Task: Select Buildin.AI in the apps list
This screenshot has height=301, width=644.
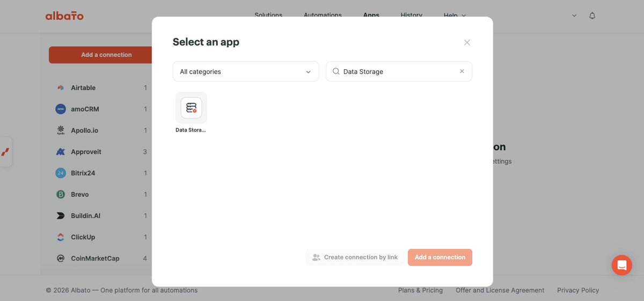Action: pyautogui.click(x=101, y=216)
